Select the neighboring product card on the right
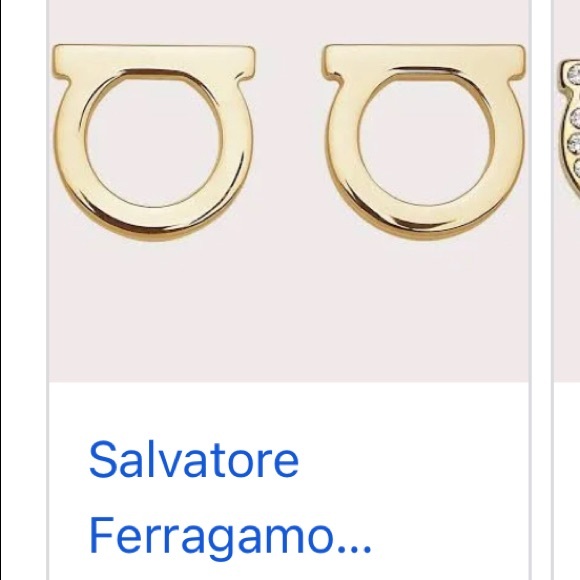Screen dimensions: 580x580 (567, 290)
